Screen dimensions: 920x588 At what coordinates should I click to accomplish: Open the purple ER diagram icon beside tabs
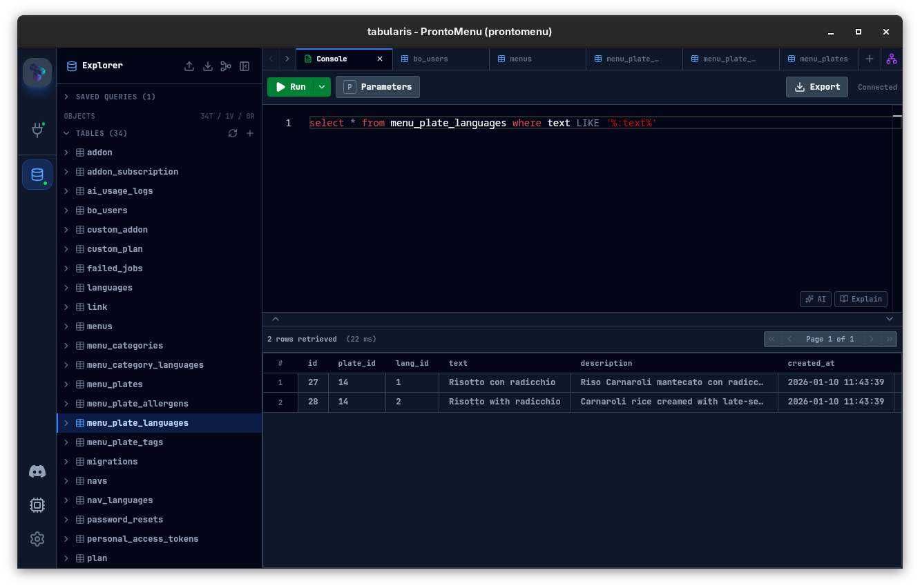tap(891, 59)
